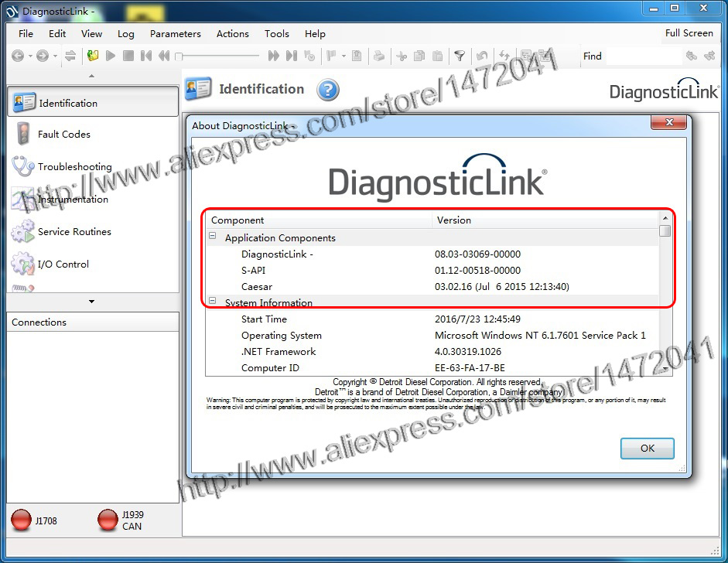The image size is (728, 563).
Task: Go to Service Routines
Action: click(x=74, y=232)
